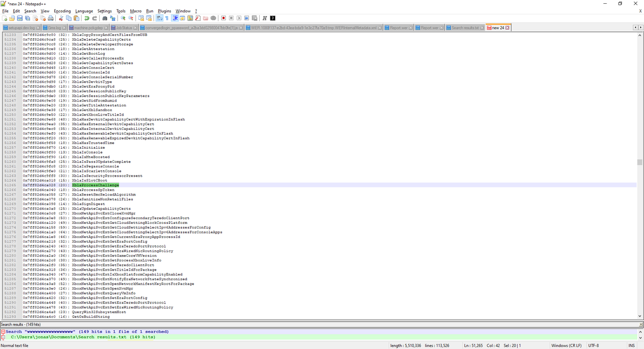Viewport: 644px width, 349px height.
Task: Click the black square plugin toolbar icon
Action: tap(273, 18)
